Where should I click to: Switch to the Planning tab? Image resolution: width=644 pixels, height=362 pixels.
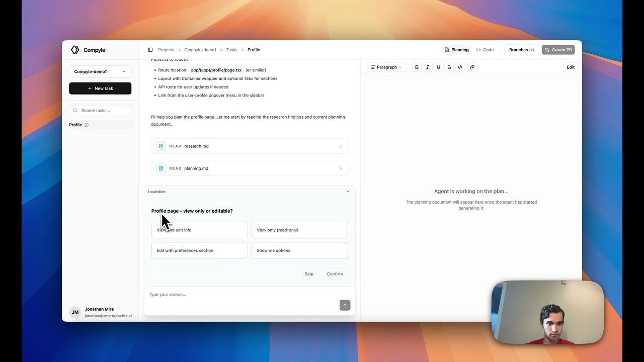456,50
